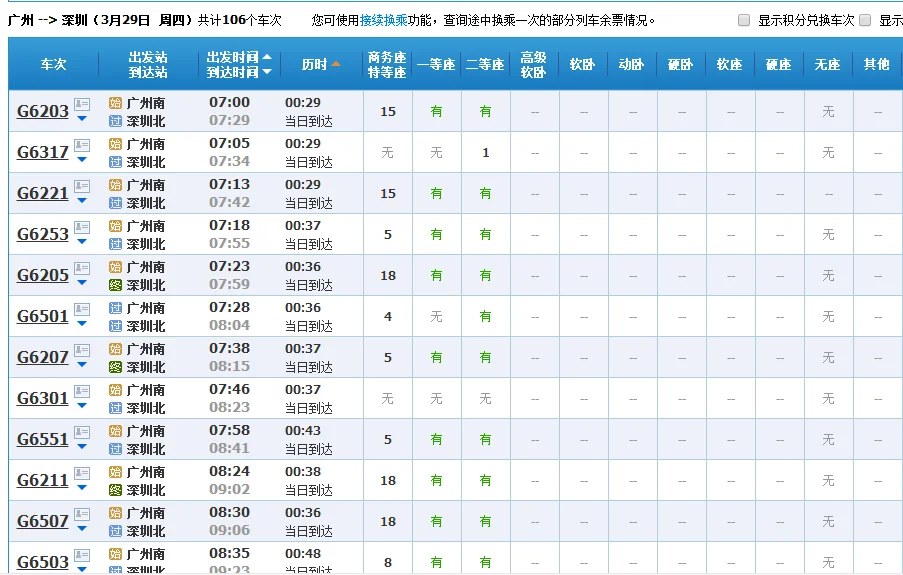Open train G6317 details link
This screenshot has width=903, height=575.
coord(43,152)
